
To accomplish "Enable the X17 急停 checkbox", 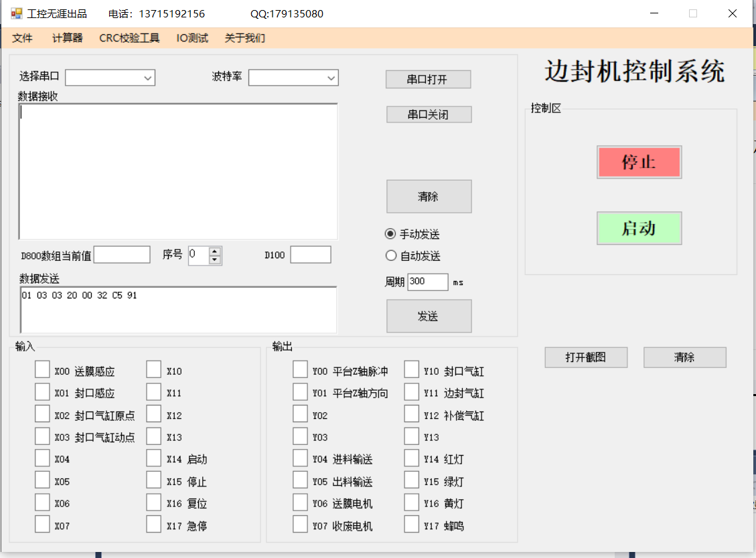I will click(154, 524).
